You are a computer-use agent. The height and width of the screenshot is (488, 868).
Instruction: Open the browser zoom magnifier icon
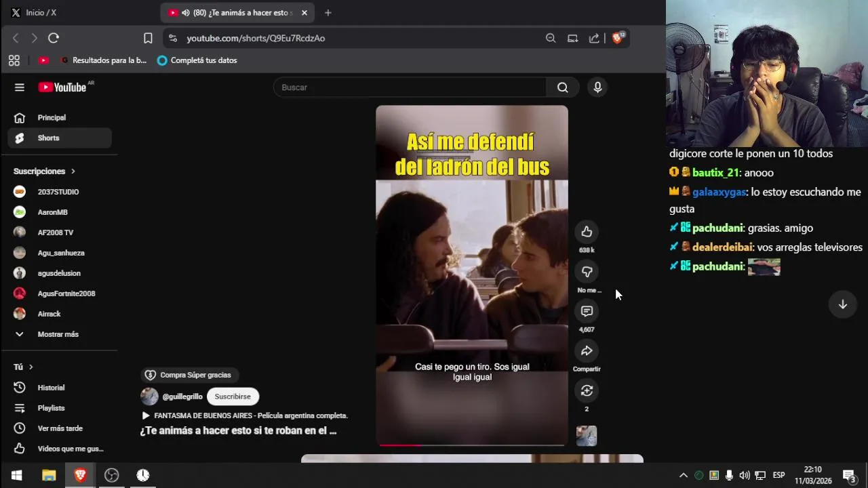pos(551,38)
